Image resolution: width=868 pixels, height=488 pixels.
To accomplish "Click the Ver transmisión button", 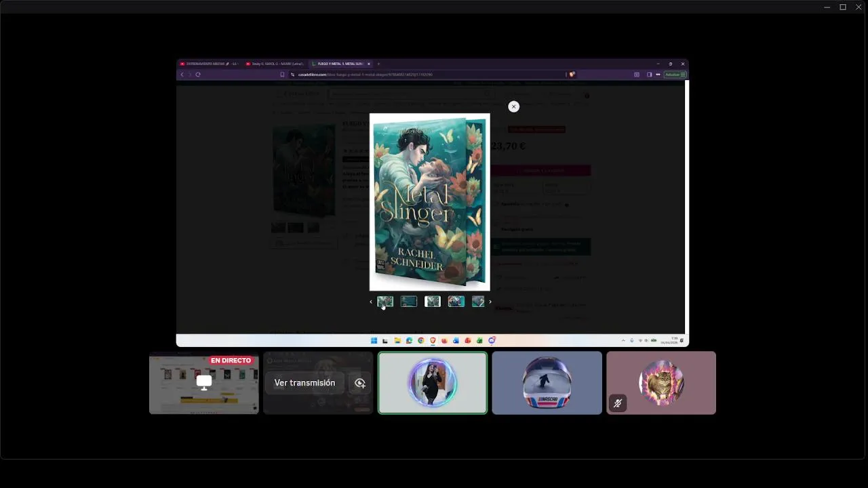I will tap(304, 383).
